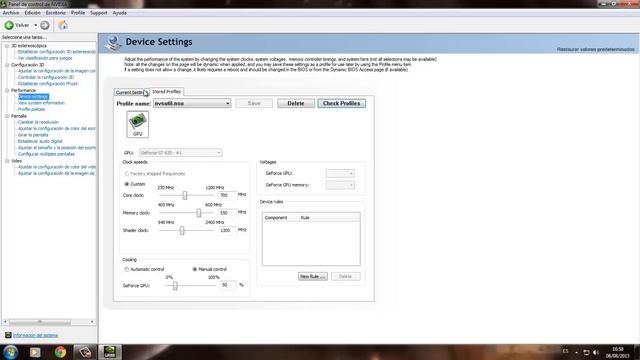Click the NVIDIA control panel taskbar icon
Image resolution: width=640 pixels, height=360 pixels.
point(110,352)
